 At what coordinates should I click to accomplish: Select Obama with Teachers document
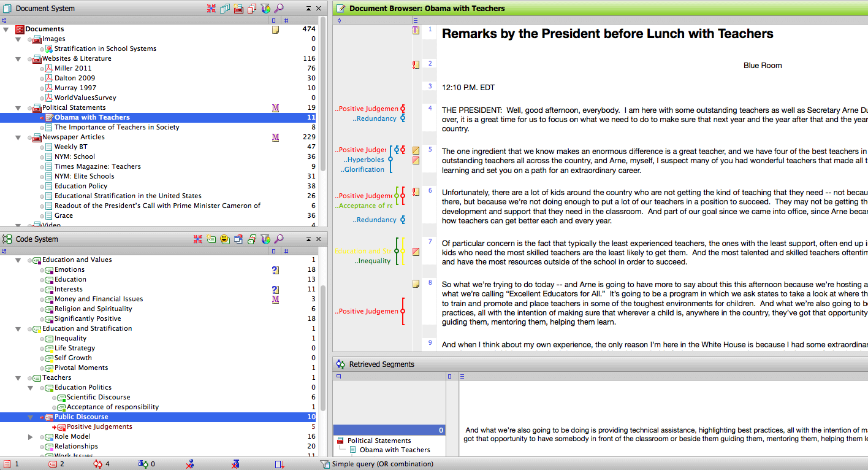(x=92, y=117)
